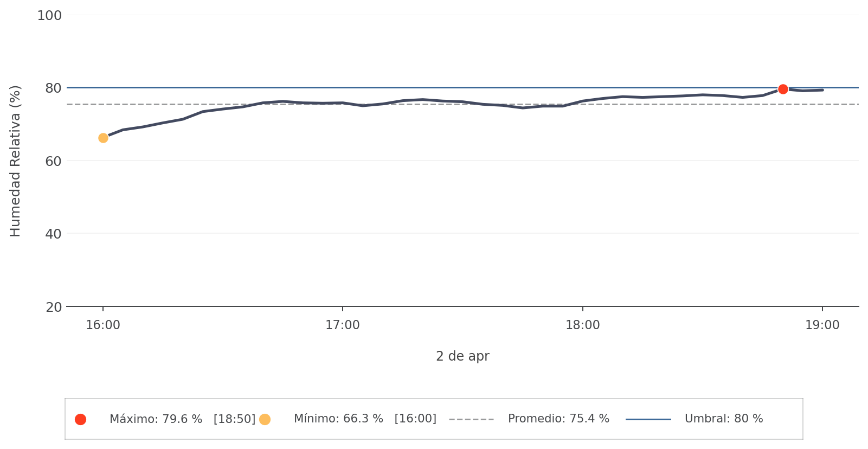Toggle the 'Umbral: 80 %' legend entry

point(723,419)
